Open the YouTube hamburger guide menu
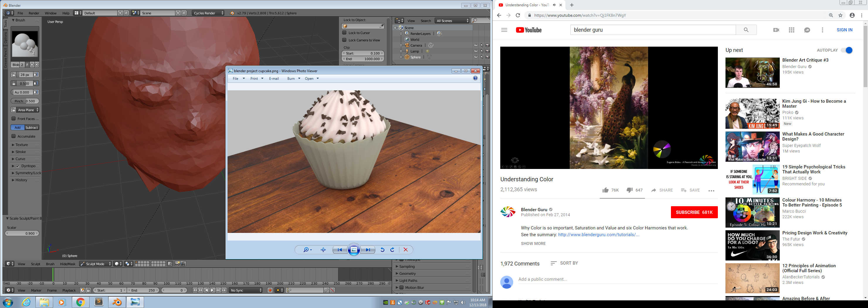The image size is (868, 308). pos(504,30)
